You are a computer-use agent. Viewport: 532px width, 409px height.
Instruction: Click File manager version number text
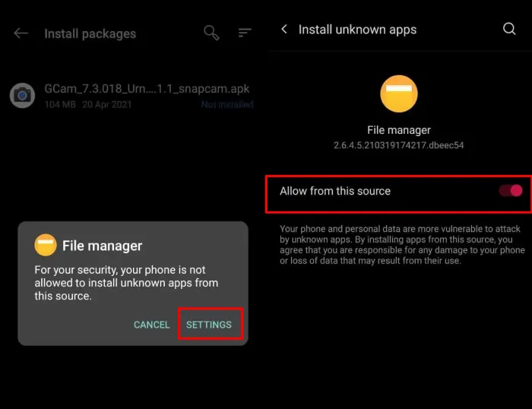pos(399,145)
